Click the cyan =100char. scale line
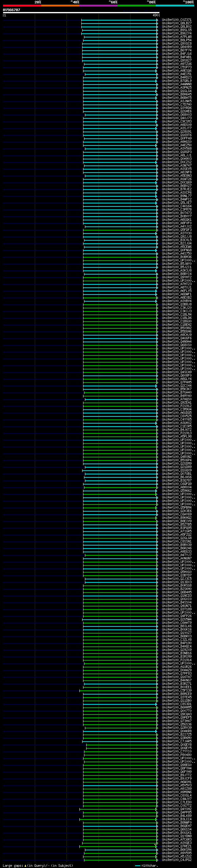 click(x=138, y=865)
